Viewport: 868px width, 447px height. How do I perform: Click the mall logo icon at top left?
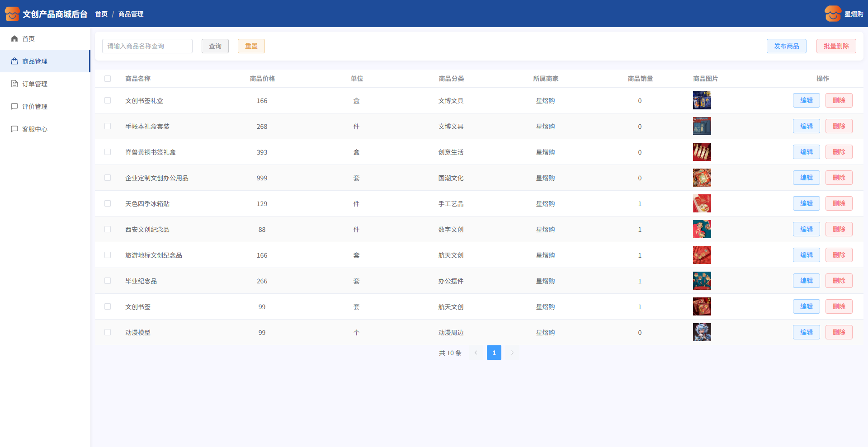[12, 14]
